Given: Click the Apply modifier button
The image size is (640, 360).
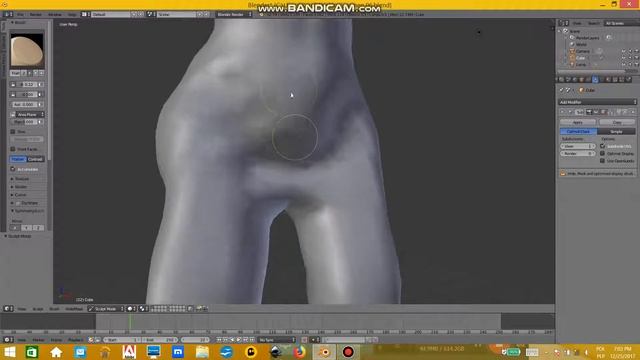Looking at the screenshot, I should pos(578,122).
